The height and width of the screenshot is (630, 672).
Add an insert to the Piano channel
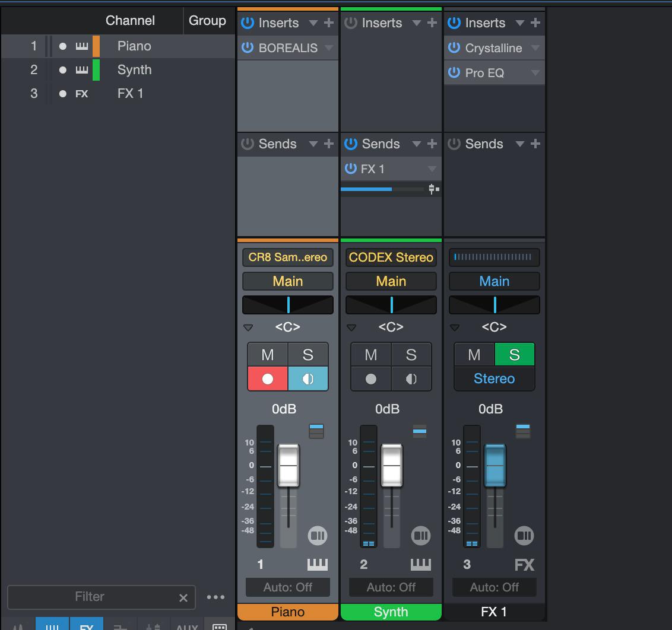pyautogui.click(x=329, y=23)
